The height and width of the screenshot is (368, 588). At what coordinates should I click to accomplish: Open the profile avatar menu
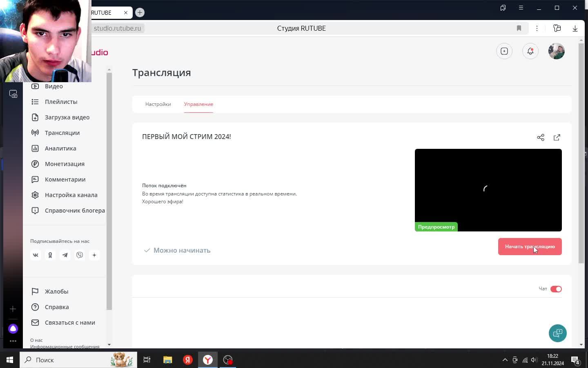coord(557,51)
